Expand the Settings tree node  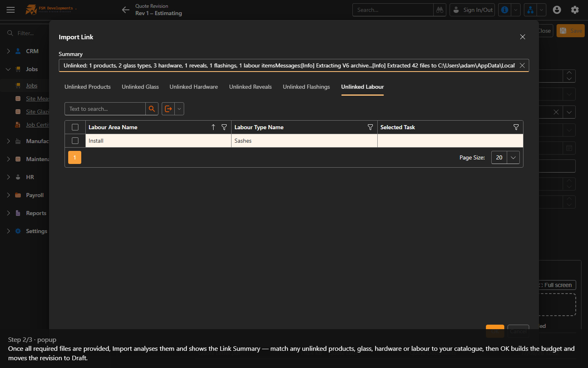point(8,231)
